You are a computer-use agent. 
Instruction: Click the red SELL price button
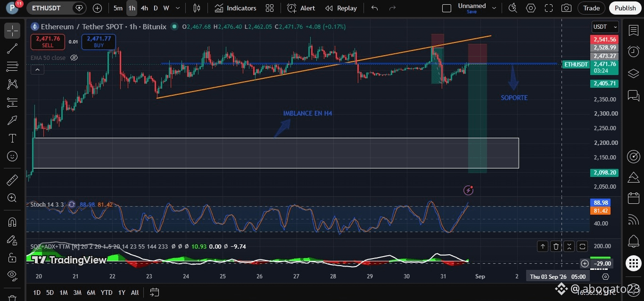[48, 42]
